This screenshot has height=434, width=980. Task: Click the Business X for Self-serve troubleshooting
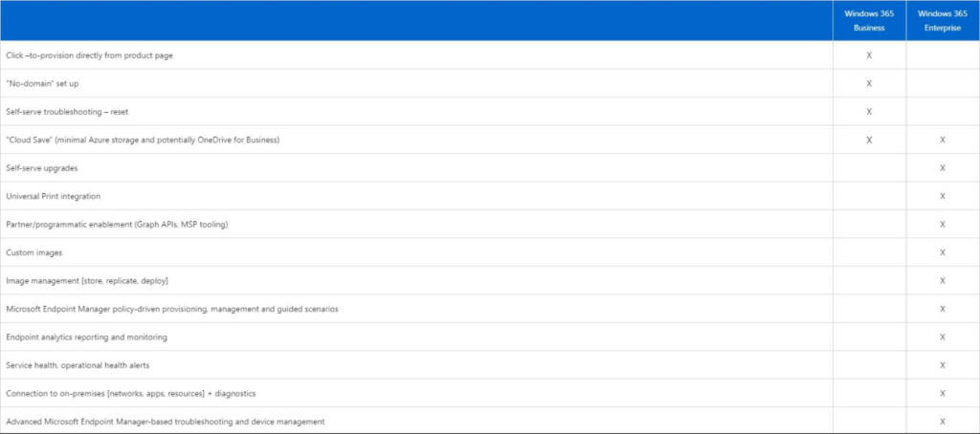pyautogui.click(x=869, y=112)
